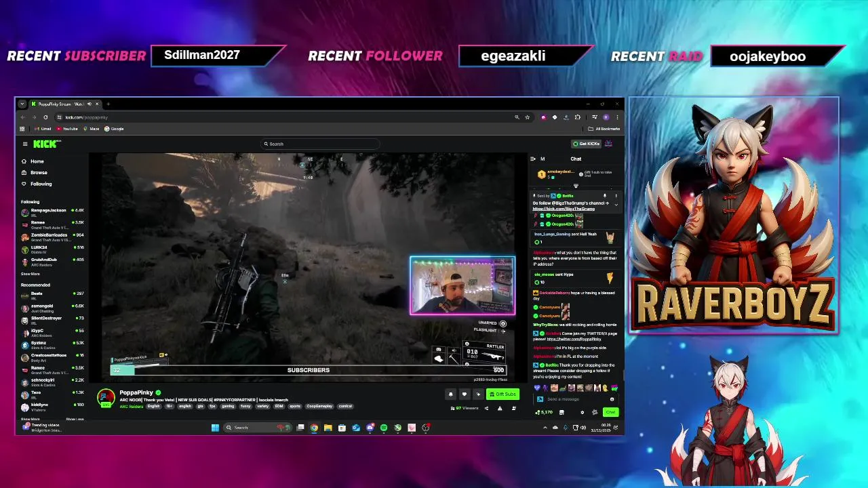Open Browse in Kick sidebar

click(x=34, y=172)
